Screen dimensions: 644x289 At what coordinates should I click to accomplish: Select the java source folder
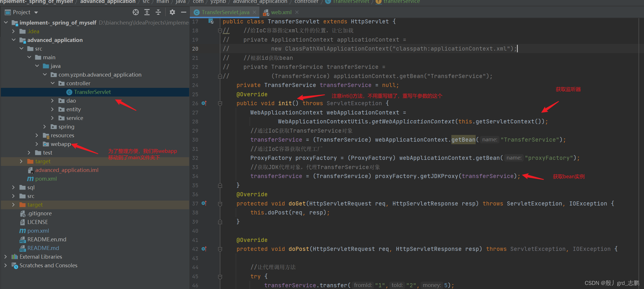(x=55, y=66)
